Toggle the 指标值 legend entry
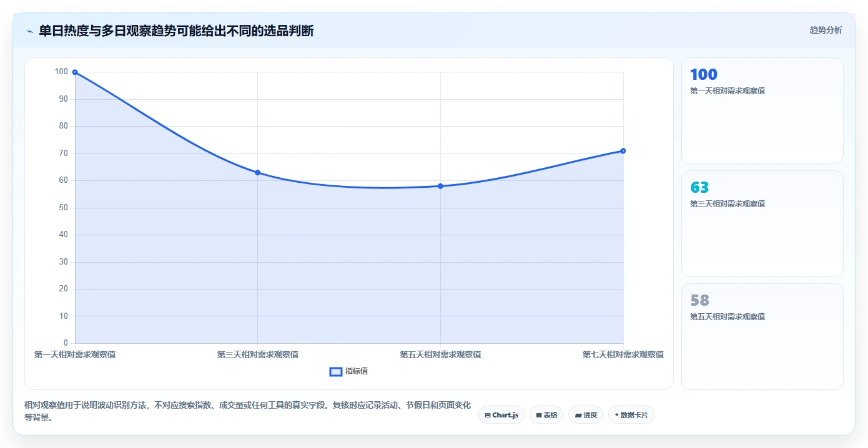Screen dimensions: 868x448 [349, 371]
